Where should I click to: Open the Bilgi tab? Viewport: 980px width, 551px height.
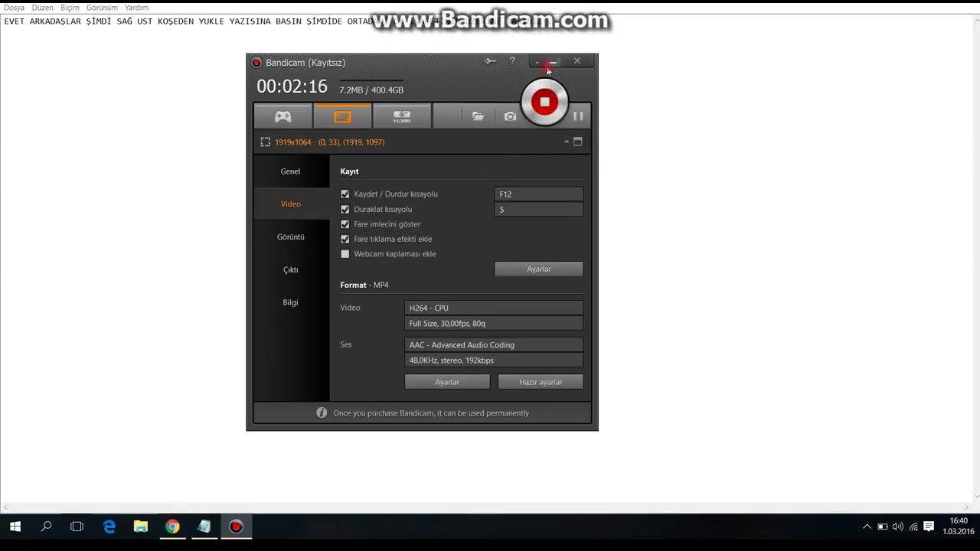click(x=291, y=302)
